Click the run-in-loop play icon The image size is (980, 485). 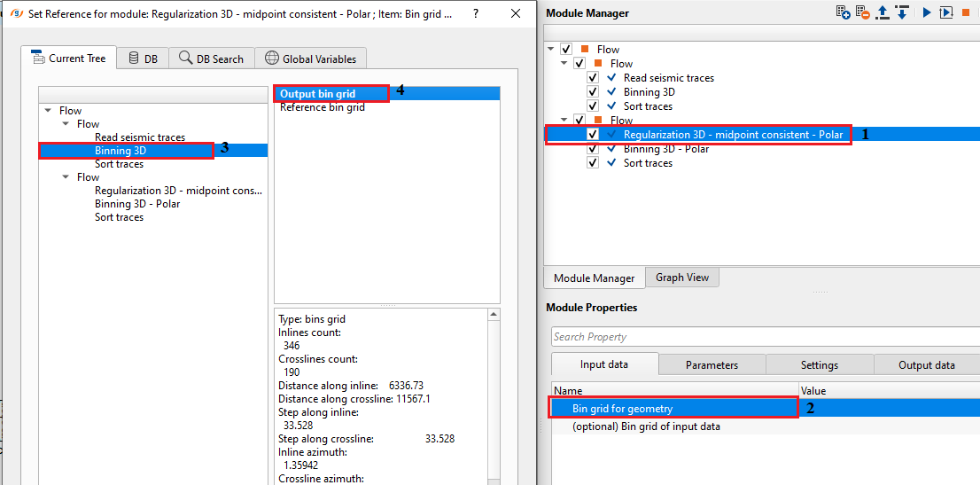point(946,12)
